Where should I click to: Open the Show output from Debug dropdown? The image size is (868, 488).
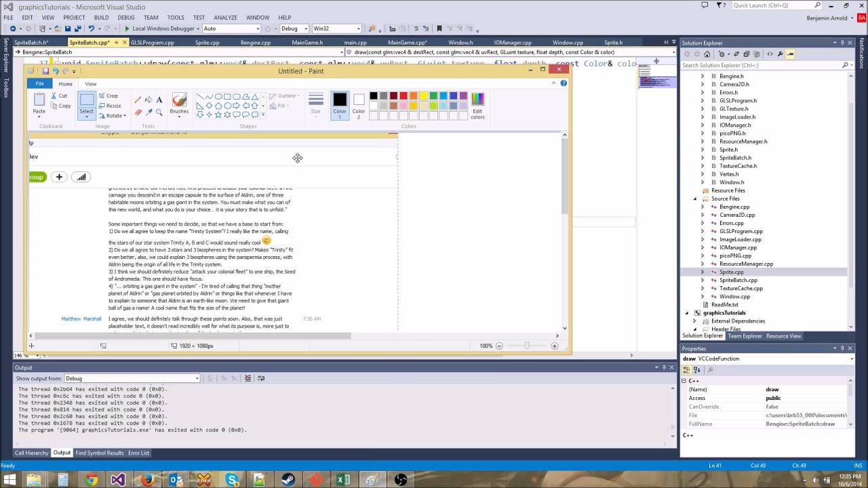(132, 378)
